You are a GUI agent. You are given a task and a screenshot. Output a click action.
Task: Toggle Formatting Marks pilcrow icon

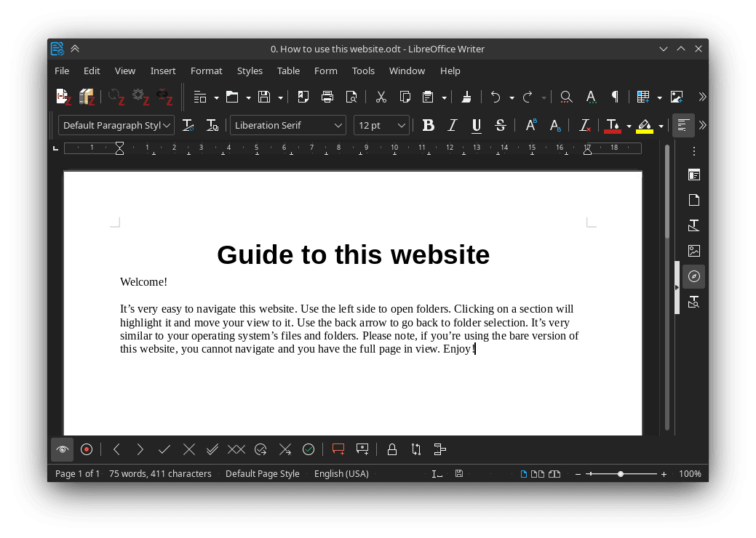[x=615, y=97]
